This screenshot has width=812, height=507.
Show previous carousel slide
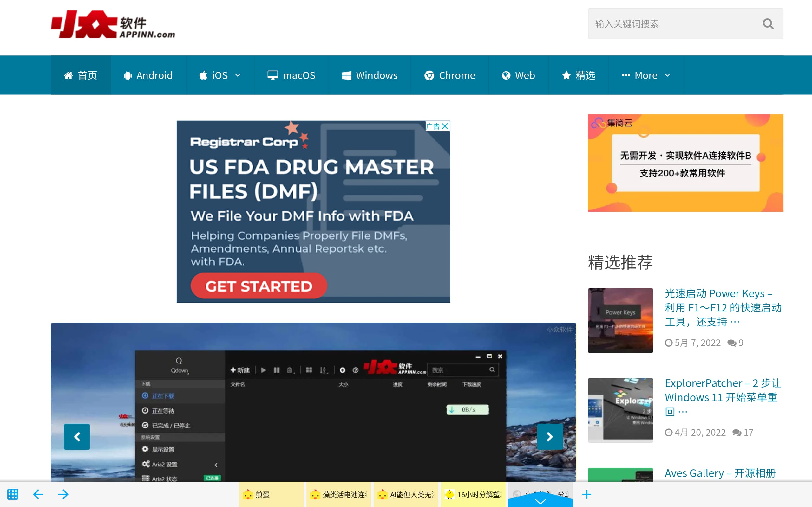[77, 436]
